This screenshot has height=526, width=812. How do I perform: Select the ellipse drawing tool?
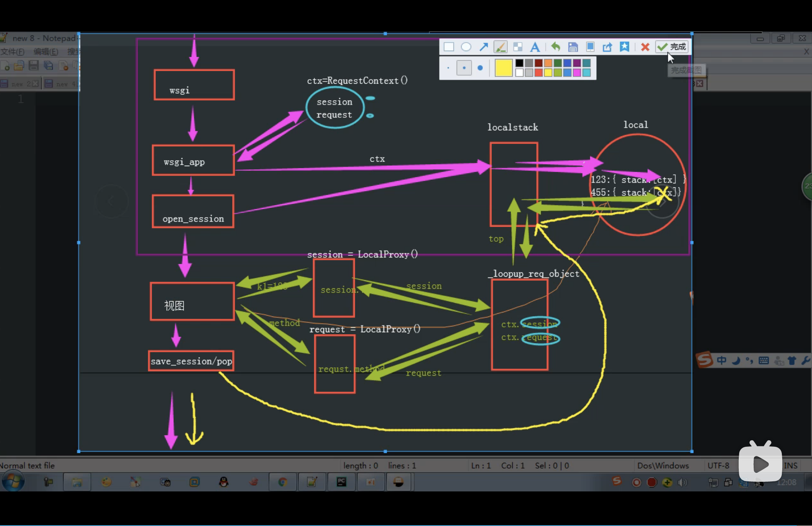coord(466,47)
